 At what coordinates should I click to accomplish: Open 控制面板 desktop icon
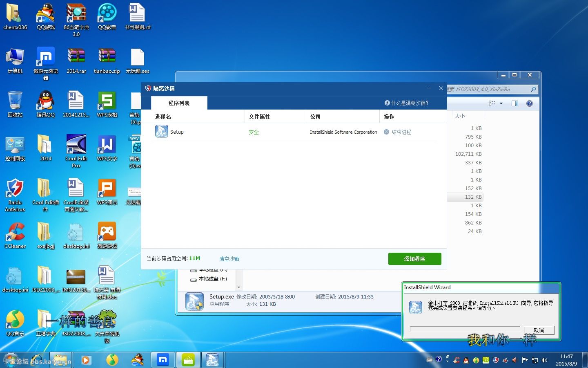coord(15,144)
